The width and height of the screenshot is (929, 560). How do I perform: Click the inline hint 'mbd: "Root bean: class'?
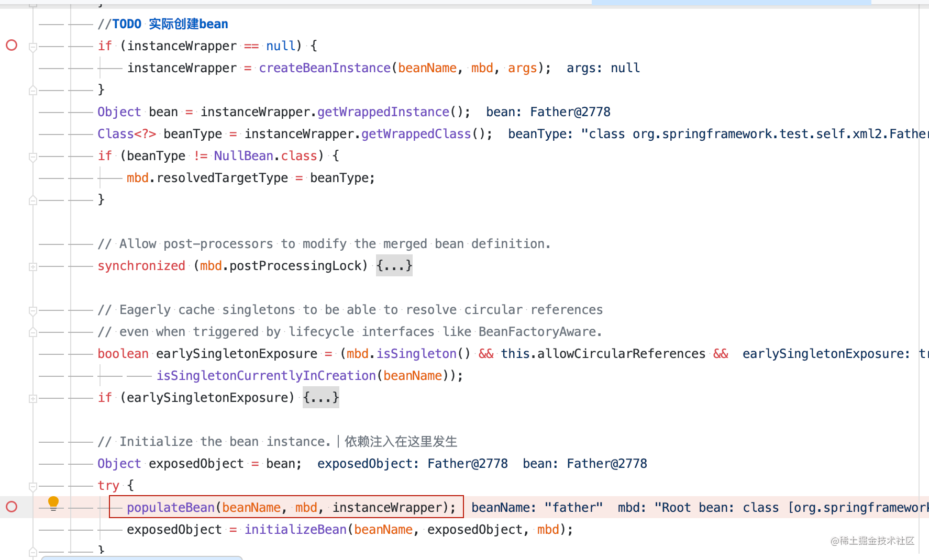click(773, 508)
